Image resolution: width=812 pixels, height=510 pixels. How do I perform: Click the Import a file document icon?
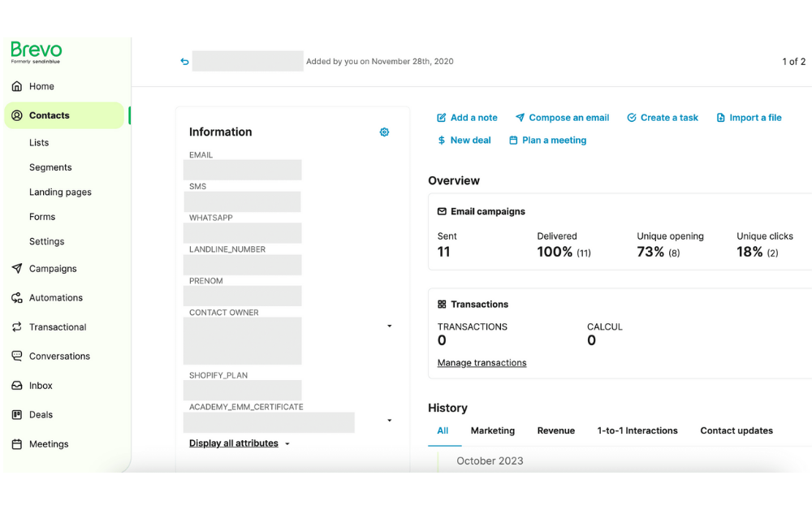pos(720,118)
